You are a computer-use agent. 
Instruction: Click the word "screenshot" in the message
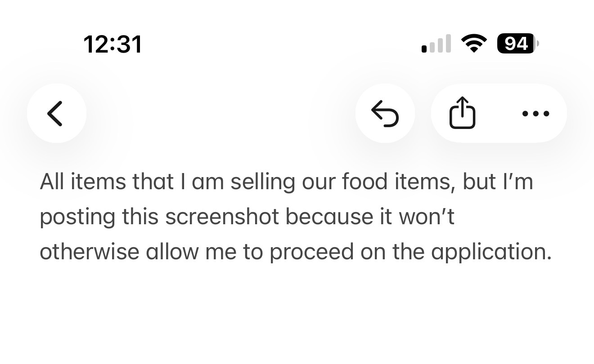pos(222,217)
